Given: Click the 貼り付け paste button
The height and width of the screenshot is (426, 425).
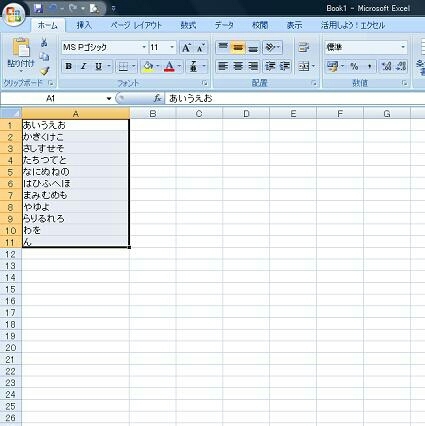Looking at the screenshot, I should pos(21,56).
